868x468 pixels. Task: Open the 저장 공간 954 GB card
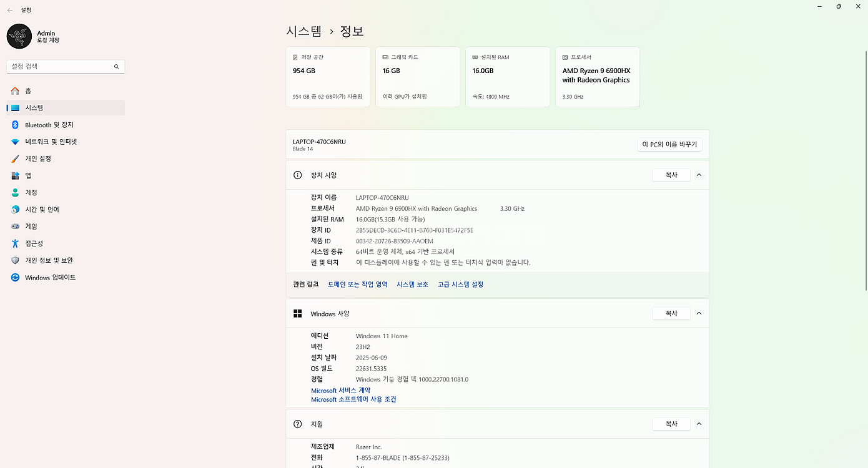click(328, 77)
